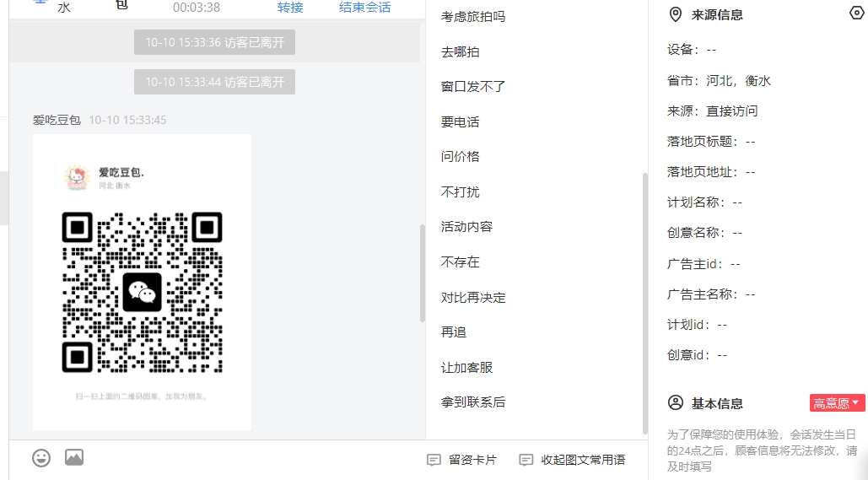Screen dimensions: 868x480
Task: Click 转接 to transfer the chat
Action: coord(290,8)
